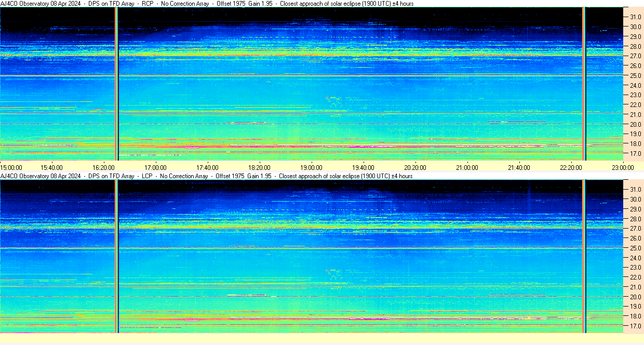The image size is (644, 345).
Task: Click the vertical marker line near 16:20 in RCP panel
Action: tap(117, 84)
